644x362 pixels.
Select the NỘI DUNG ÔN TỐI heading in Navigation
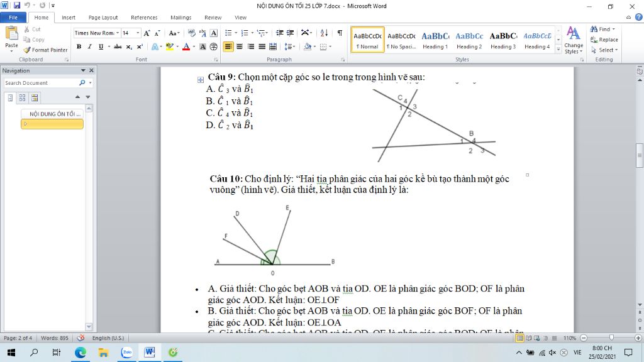click(x=52, y=114)
